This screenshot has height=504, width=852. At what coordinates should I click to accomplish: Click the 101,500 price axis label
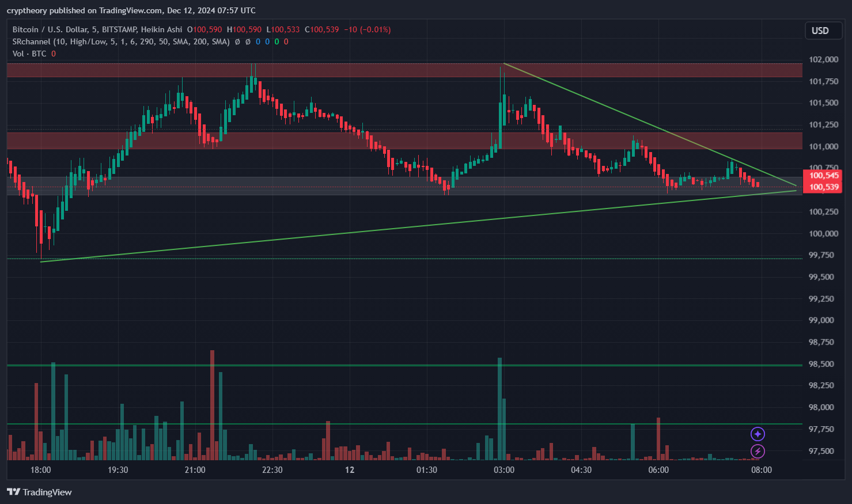(823, 103)
